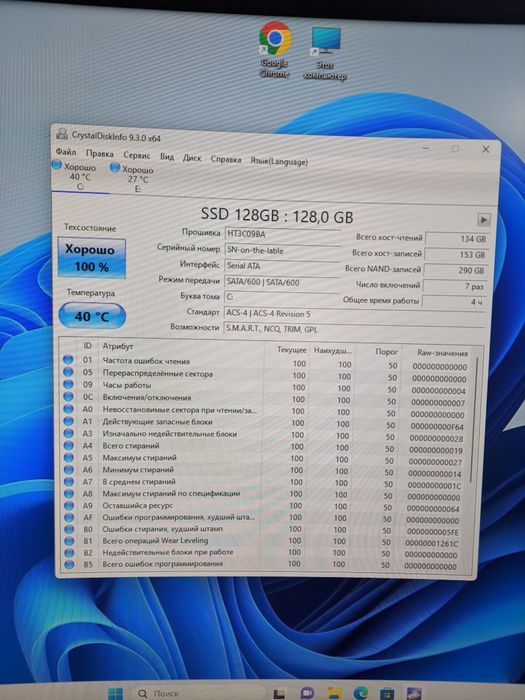
Task: Click status orb of attribute A1 row
Action: click(68, 421)
